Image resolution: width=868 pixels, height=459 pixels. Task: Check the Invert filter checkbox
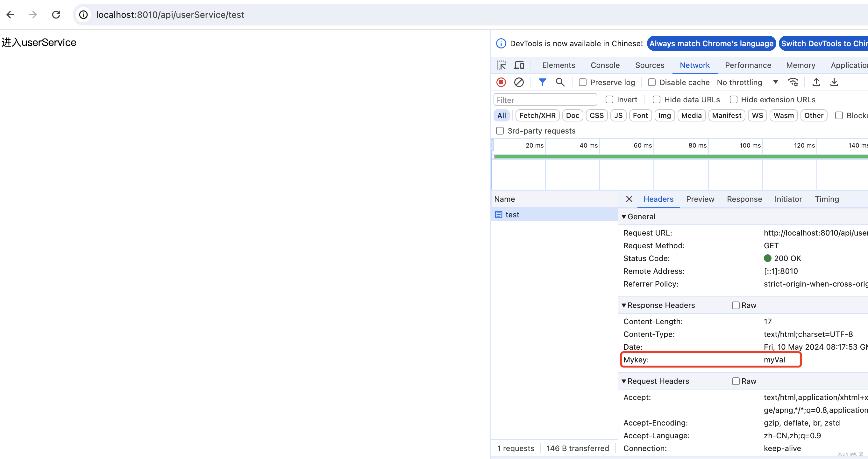pyautogui.click(x=609, y=100)
